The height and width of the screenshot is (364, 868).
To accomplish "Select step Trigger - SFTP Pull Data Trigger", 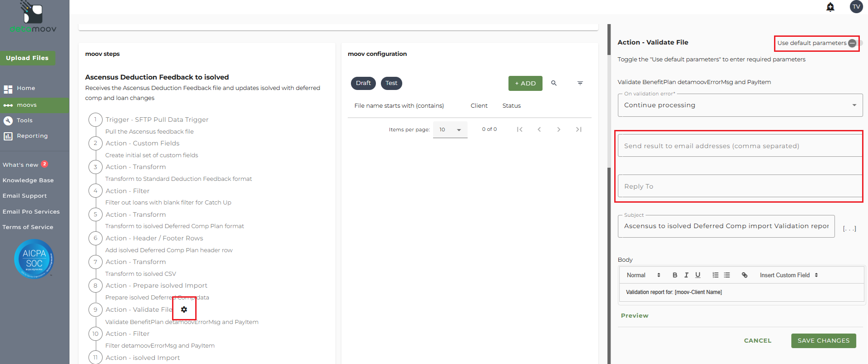I will pyautogui.click(x=157, y=120).
